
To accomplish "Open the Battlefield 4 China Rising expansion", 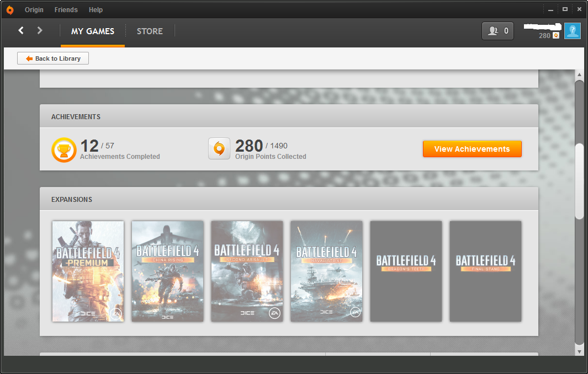I will 168,271.
